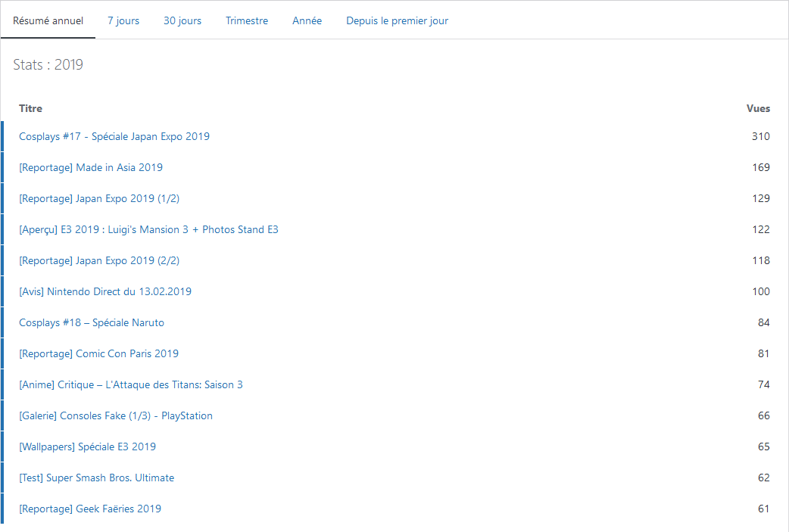The image size is (789, 532).
Task: Open Consoles Fake (1/3) PlayStation gallery
Action: point(116,415)
